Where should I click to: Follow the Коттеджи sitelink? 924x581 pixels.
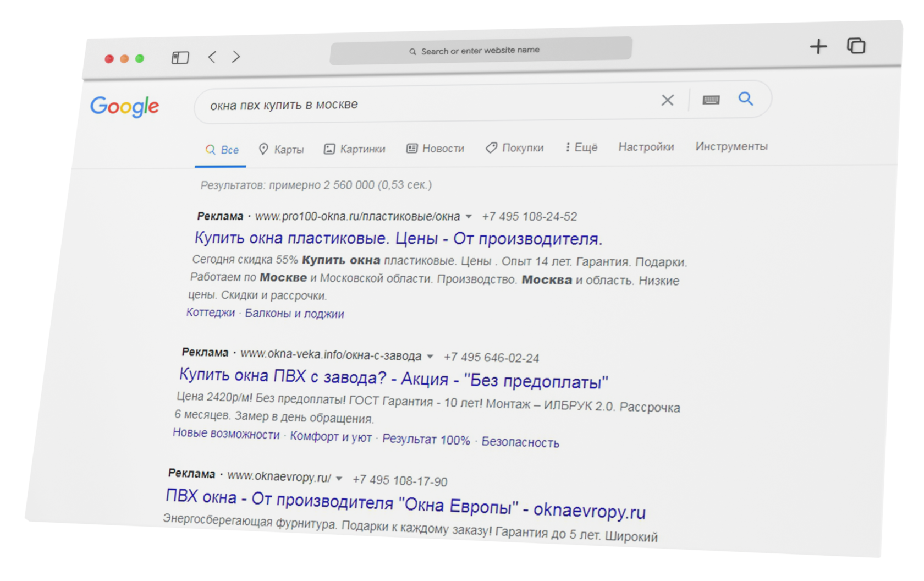(x=211, y=313)
